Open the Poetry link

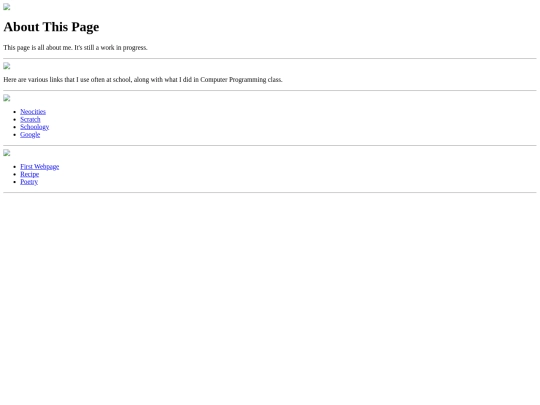(x=29, y=181)
